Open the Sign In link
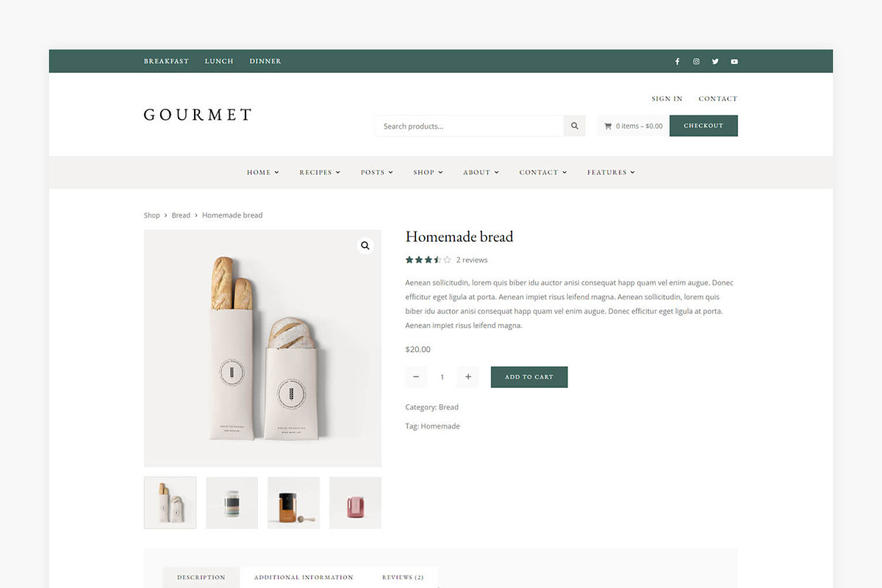 (667, 98)
